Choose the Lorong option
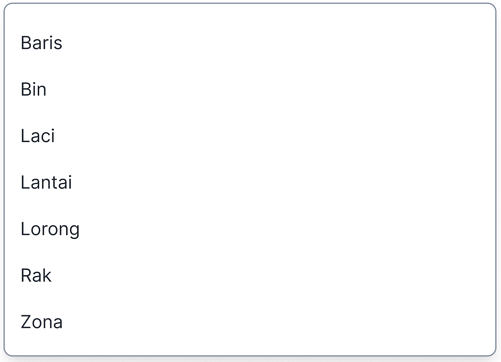This screenshot has height=362, width=501. (x=250, y=229)
